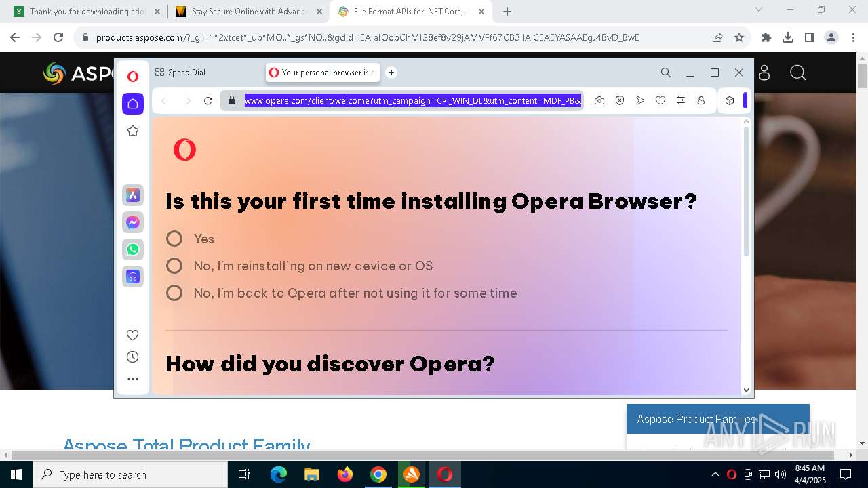Select No, I'm reinstalling on new device
This screenshot has height=488, width=868.
pyautogui.click(x=174, y=266)
